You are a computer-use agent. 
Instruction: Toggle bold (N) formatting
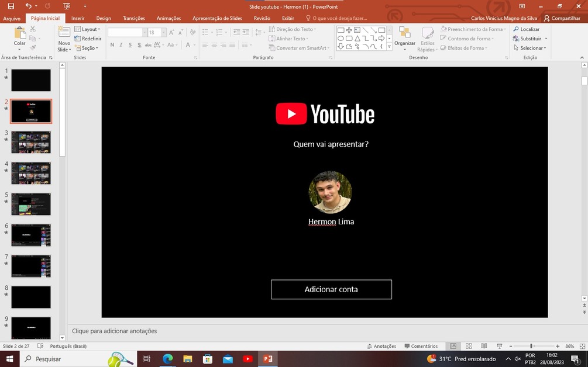tap(112, 44)
